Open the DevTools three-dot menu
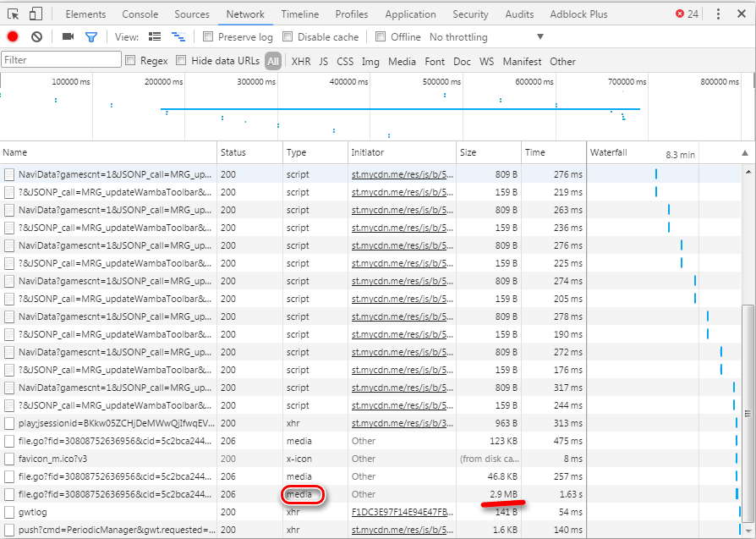The width and height of the screenshot is (756, 539). (718, 14)
